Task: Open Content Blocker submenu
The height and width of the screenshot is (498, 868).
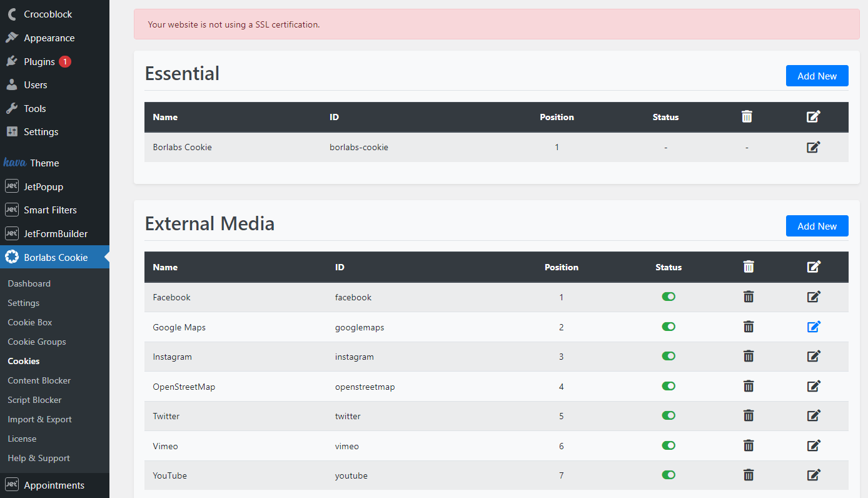Action: tap(39, 380)
